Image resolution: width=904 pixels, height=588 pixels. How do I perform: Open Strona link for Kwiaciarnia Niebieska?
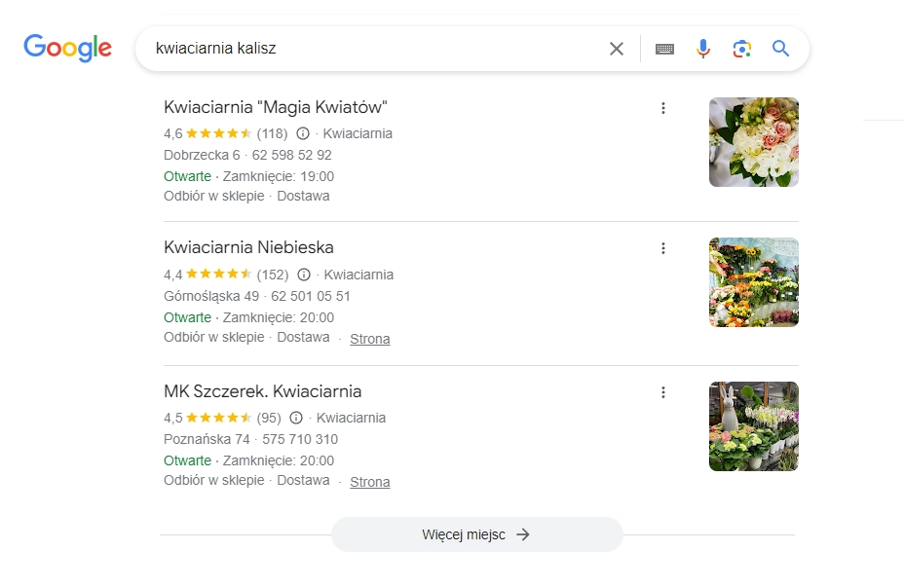pos(370,339)
